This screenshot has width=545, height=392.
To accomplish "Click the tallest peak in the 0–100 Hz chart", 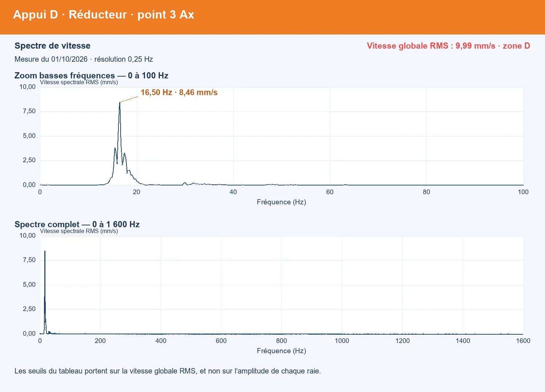I will point(120,103).
